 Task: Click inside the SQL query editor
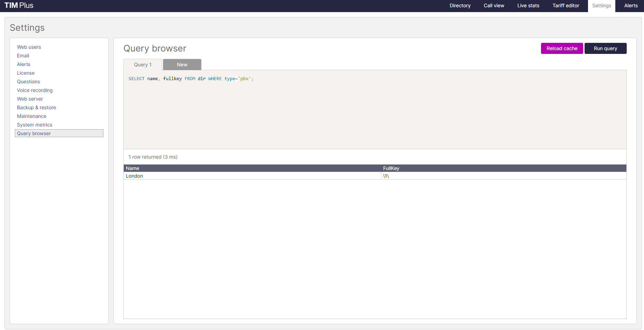click(x=375, y=111)
